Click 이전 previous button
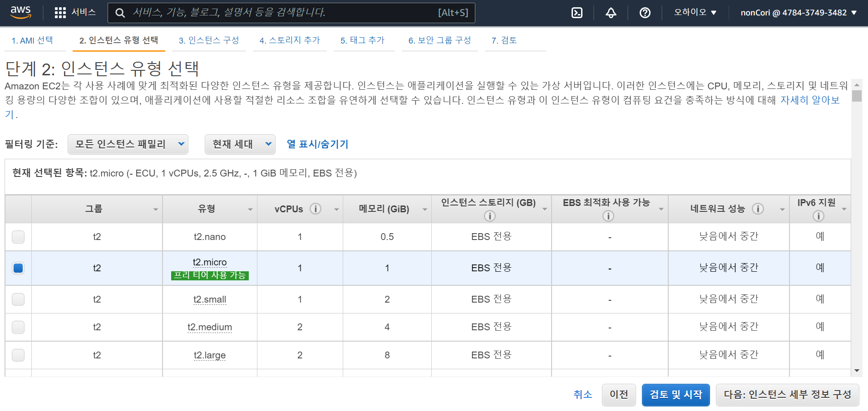 (x=619, y=395)
